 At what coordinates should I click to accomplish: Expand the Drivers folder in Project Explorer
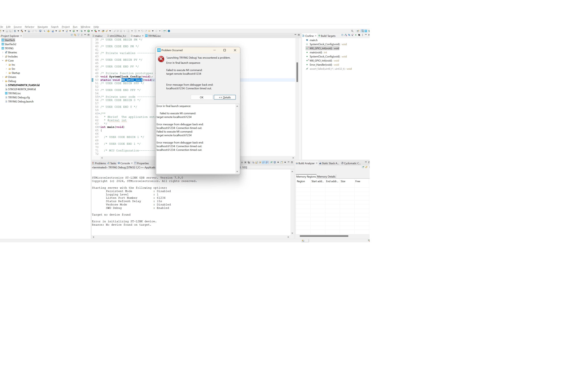pos(3,77)
